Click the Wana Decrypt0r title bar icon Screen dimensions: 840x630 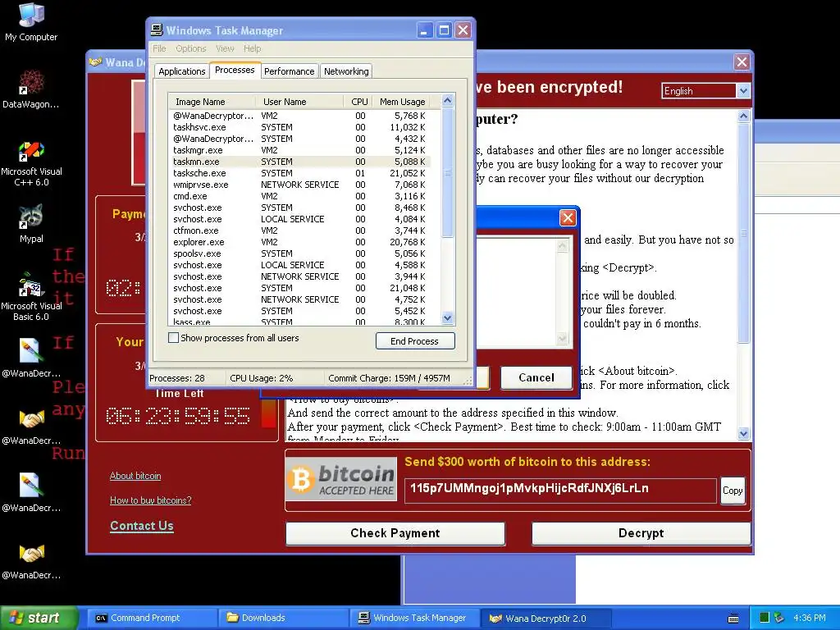95,62
